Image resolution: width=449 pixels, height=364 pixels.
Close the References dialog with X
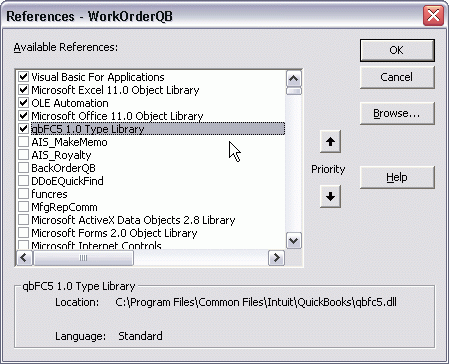point(433,16)
